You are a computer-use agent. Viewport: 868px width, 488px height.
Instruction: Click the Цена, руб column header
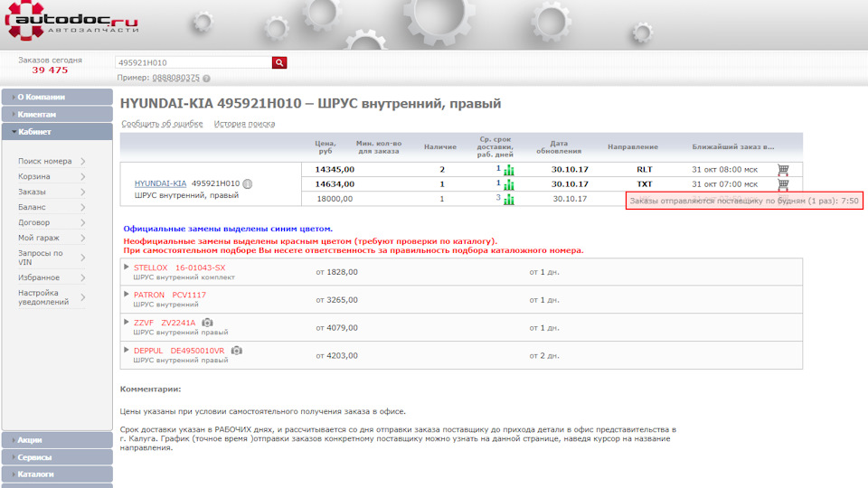(x=325, y=146)
